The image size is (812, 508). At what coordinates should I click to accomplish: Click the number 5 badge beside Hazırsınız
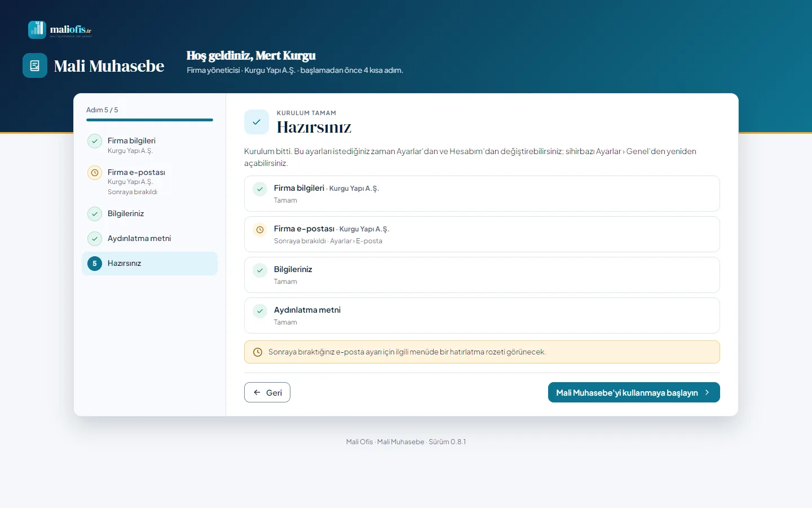pyautogui.click(x=95, y=264)
